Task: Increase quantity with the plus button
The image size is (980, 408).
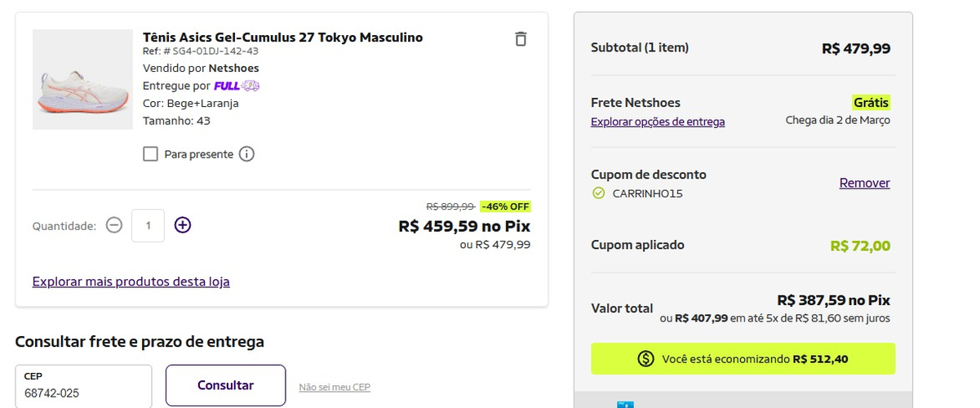Action: click(183, 225)
